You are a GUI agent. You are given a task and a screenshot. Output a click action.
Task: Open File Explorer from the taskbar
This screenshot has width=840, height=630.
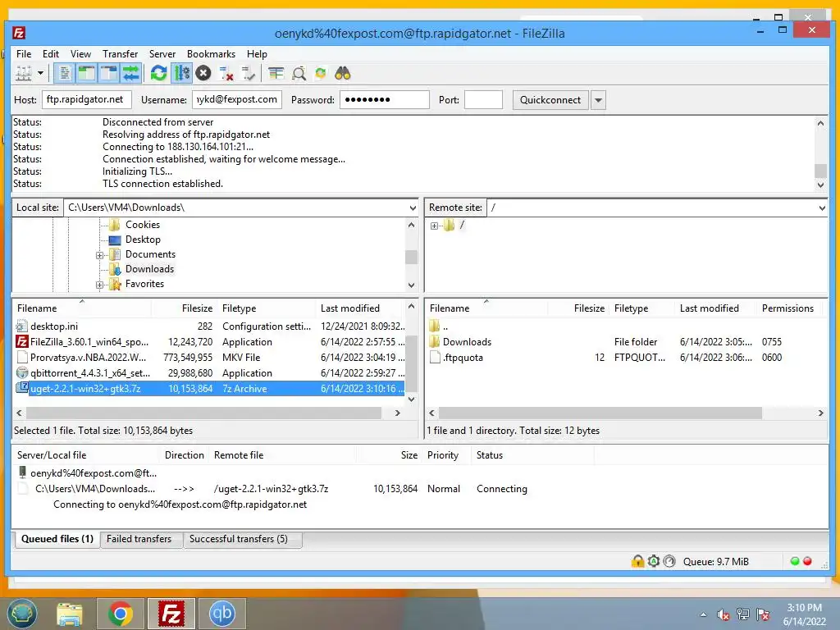(x=70, y=614)
